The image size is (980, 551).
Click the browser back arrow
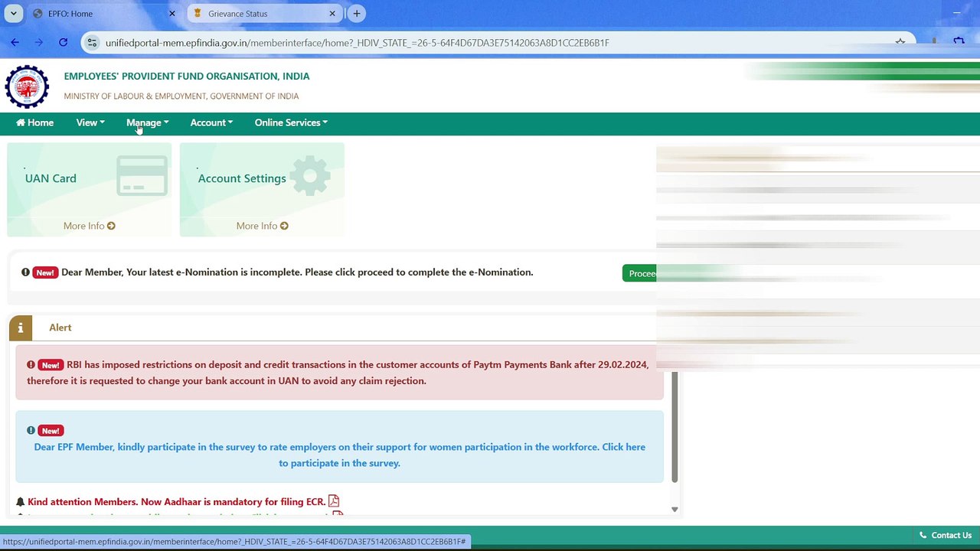(15, 43)
